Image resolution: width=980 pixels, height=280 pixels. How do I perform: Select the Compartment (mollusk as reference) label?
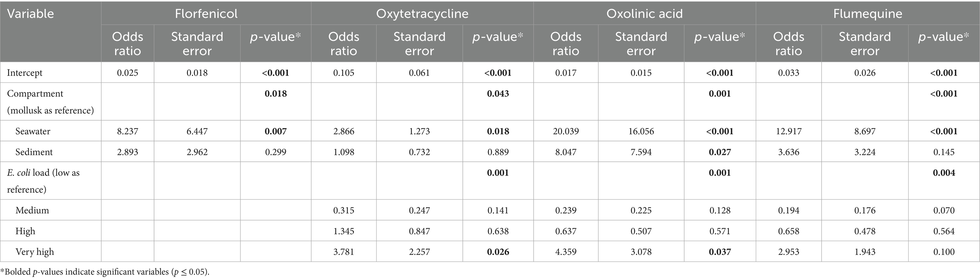[x=50, y=102]
